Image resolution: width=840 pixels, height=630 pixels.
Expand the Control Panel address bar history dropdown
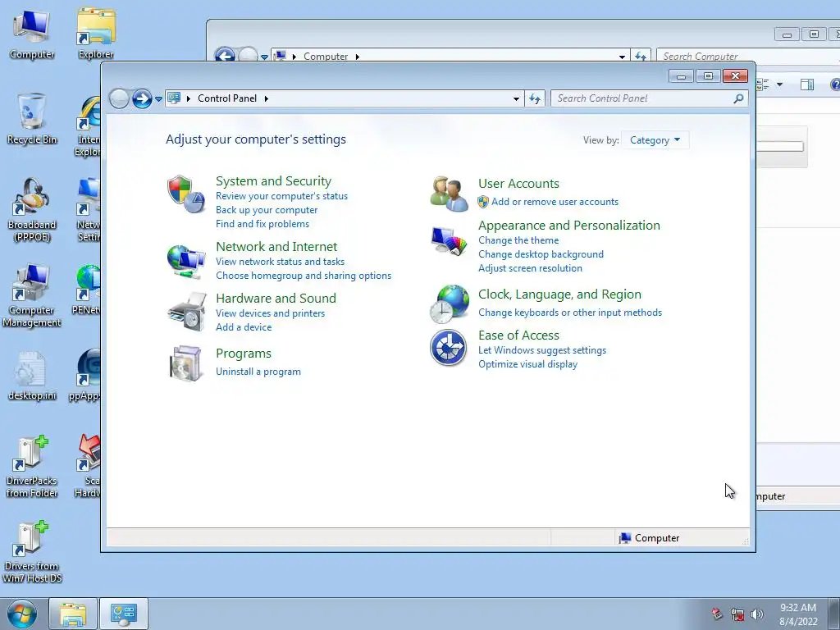click(x=516, y=98)
